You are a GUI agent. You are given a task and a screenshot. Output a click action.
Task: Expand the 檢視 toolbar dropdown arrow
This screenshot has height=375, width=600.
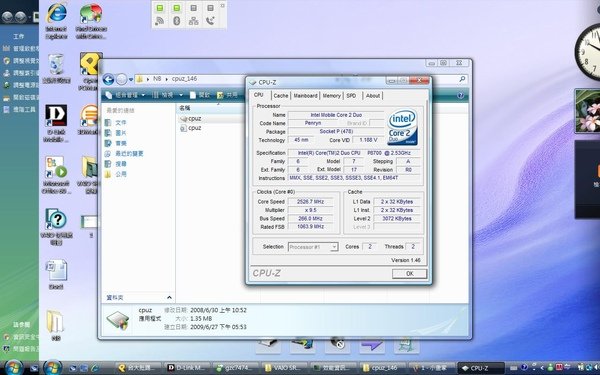[x=181, y=95]
